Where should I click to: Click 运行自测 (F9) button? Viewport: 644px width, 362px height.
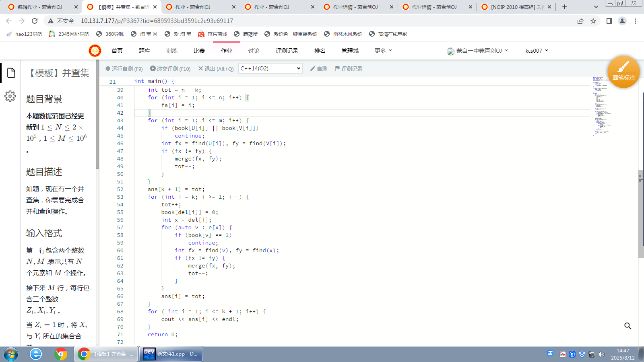pos(124,69)
